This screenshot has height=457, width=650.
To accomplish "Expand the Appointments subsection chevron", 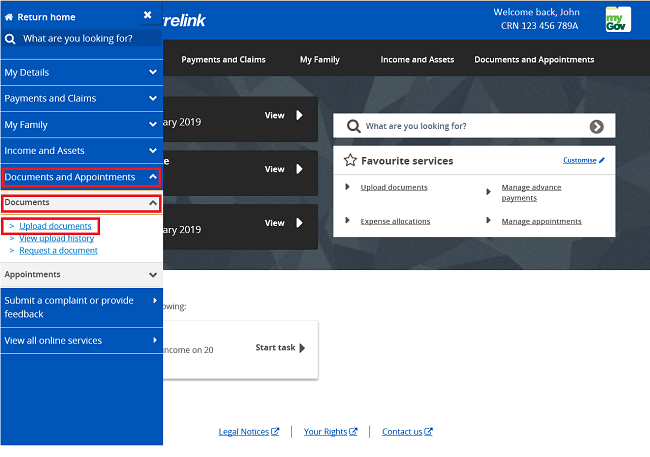I will click(153, 275).
